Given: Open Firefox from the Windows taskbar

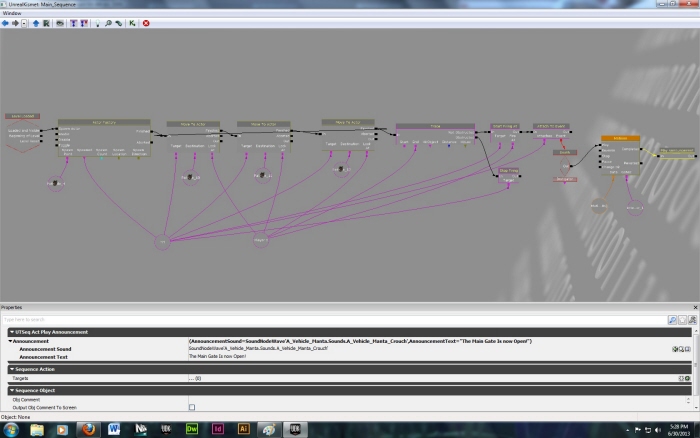Looking at the screenshot, I should click(x=87, y=429).
